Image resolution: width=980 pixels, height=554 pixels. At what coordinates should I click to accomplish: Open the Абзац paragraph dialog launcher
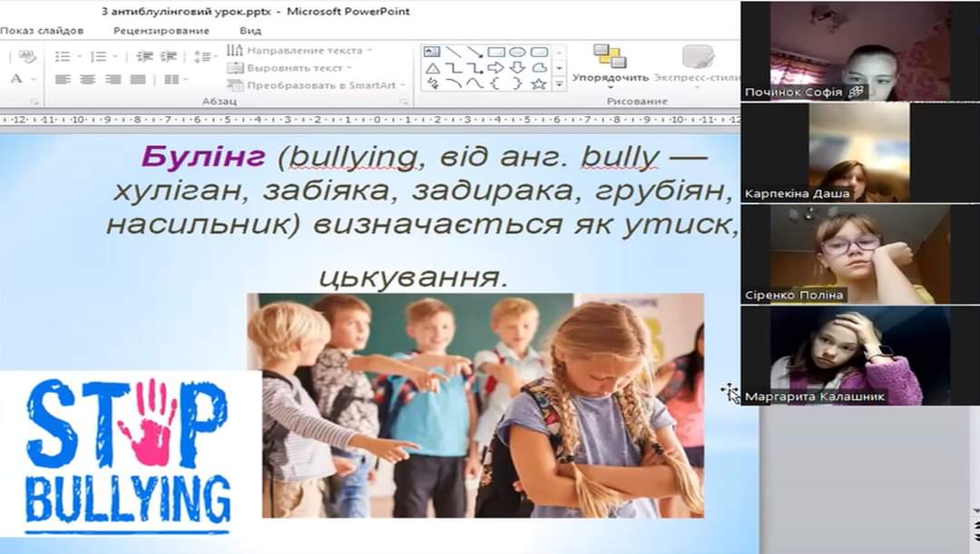[x=404, y=102]
